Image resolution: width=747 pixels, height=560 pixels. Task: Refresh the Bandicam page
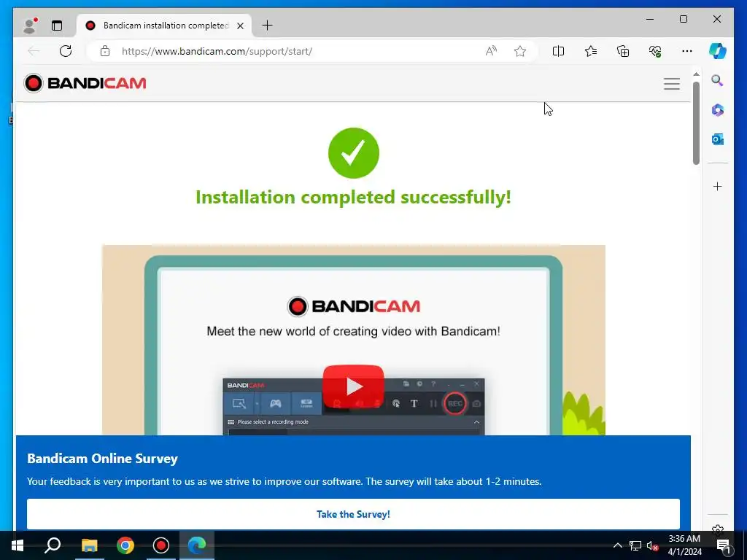click(66, 51)
